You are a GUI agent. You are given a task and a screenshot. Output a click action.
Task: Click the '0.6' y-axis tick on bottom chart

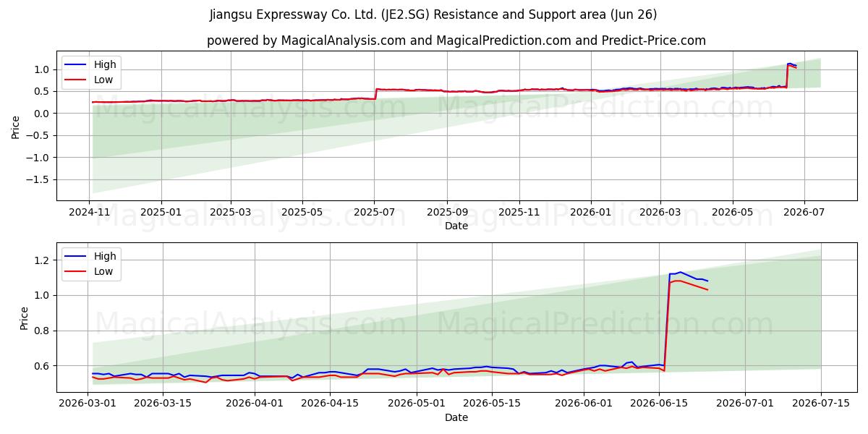point(42,366)
